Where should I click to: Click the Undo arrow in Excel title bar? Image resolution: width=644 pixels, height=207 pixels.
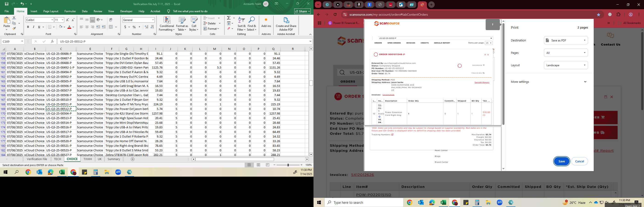[x=22, y=4]
